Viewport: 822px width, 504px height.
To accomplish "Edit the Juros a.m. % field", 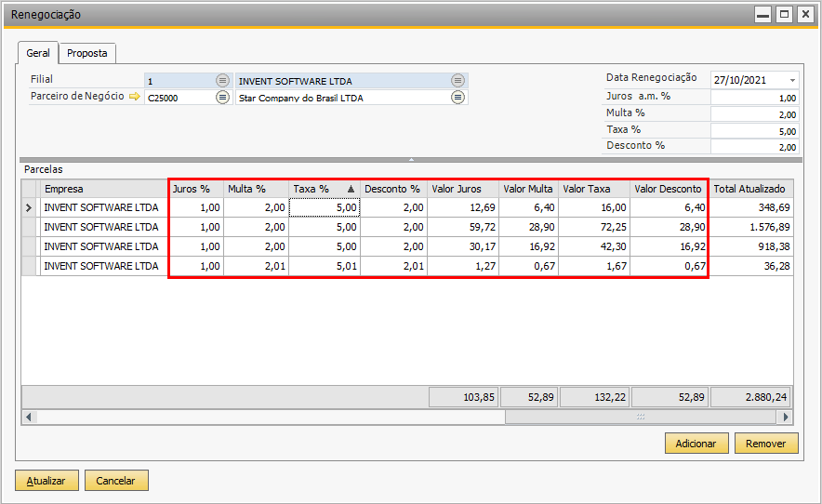I will (x=754, y=98).
